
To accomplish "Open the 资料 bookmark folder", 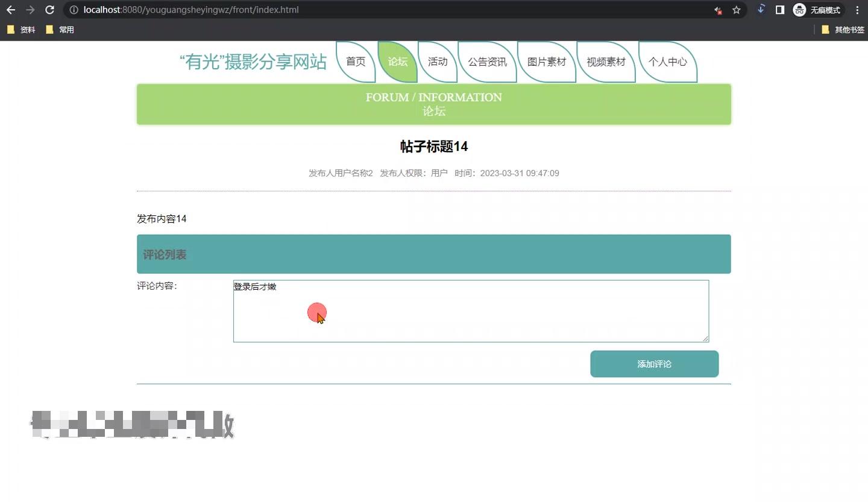I will click(x=21, y=30).
